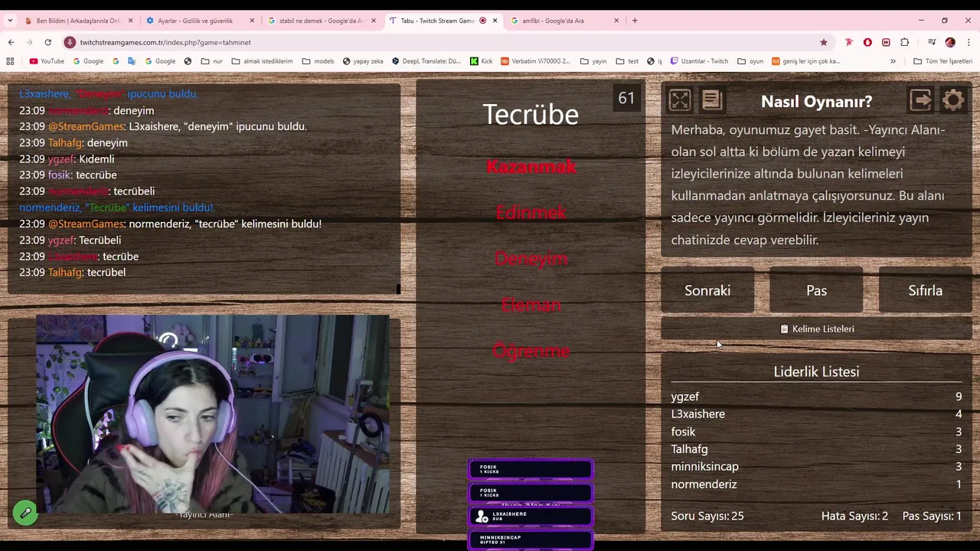
Task: Click the Sonraki button
Action: point(707,290)
